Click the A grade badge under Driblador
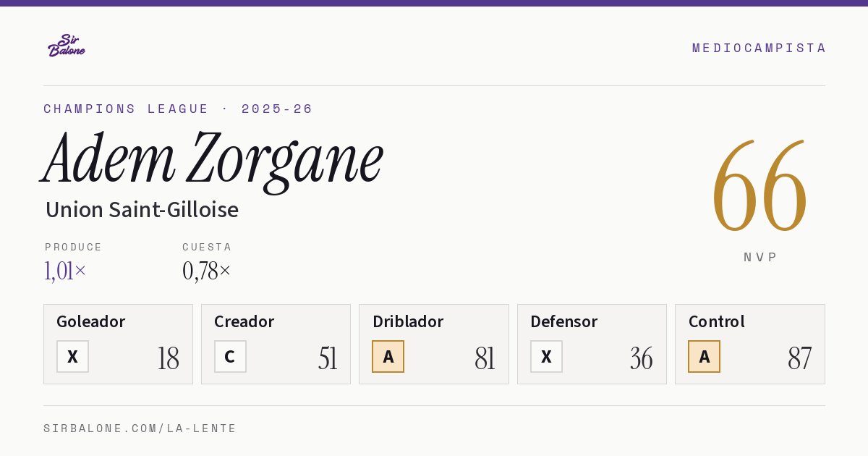 (x=388, y=357)
